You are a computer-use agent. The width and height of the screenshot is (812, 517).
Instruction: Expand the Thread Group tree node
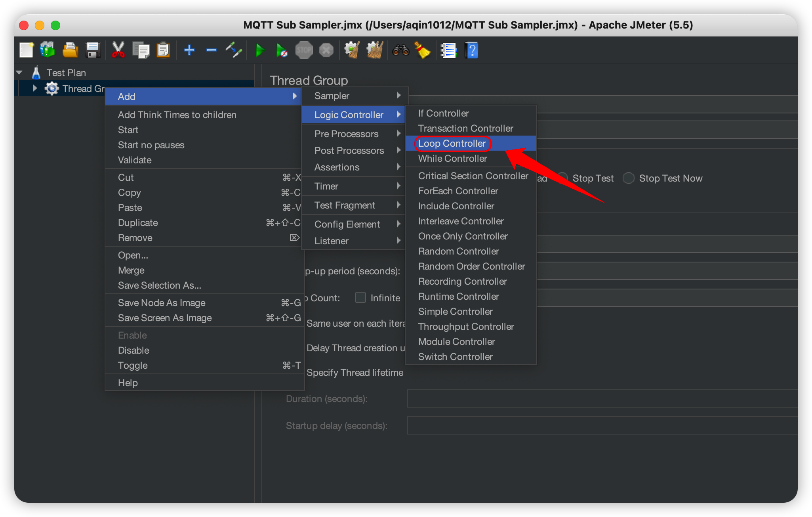(x=35, y=88)
